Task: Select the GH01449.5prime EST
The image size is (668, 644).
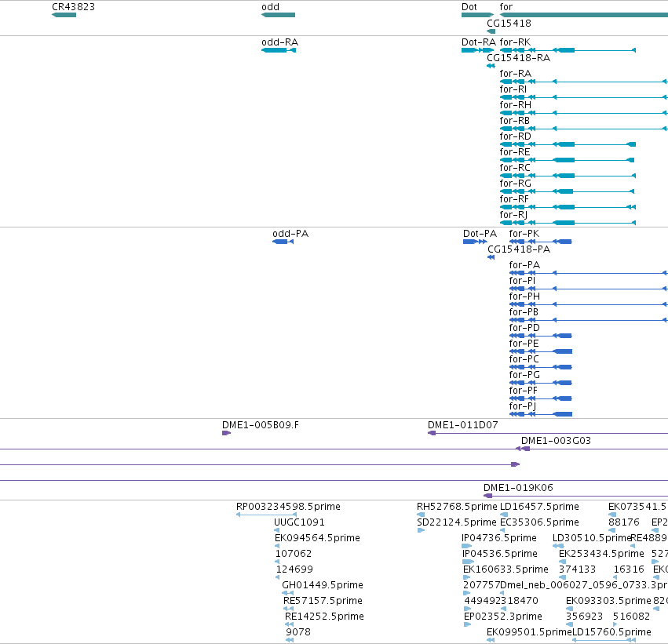Action: pos(288,593)
